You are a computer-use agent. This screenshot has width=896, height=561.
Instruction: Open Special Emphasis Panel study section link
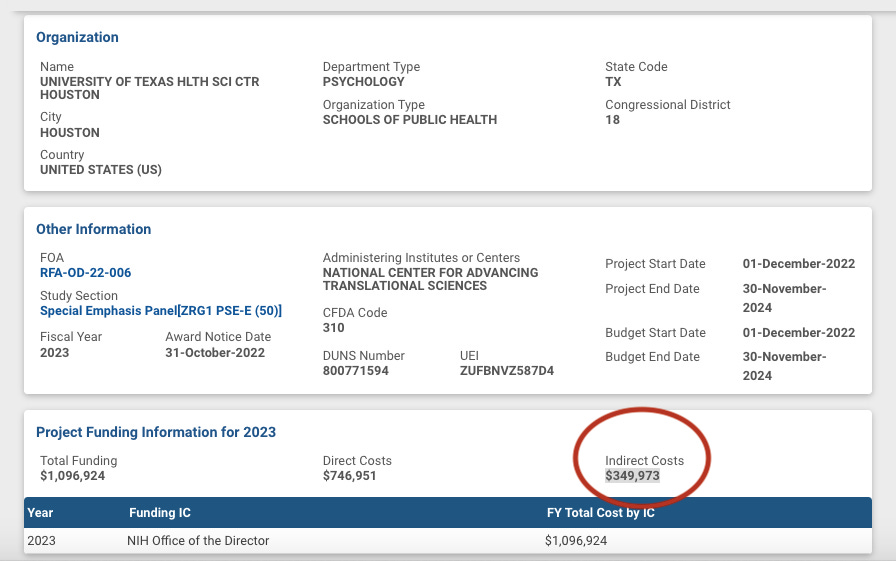[x=161, y=311]
